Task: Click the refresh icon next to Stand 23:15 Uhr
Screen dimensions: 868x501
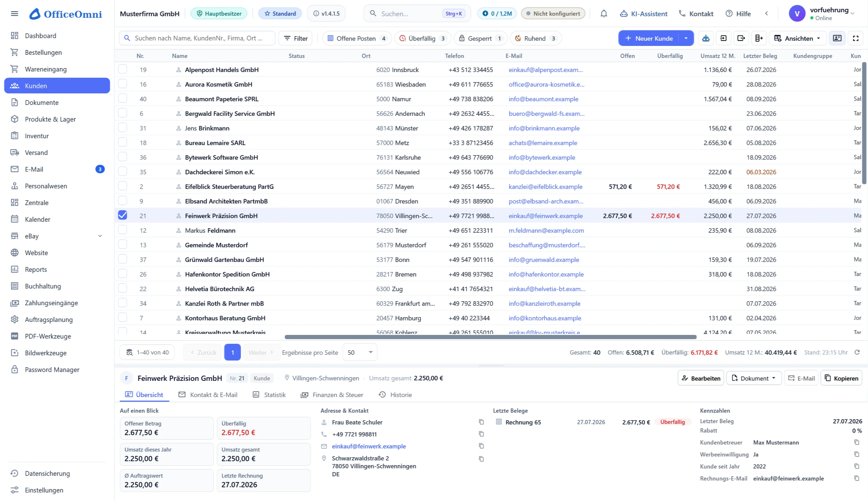Action: 857,352
